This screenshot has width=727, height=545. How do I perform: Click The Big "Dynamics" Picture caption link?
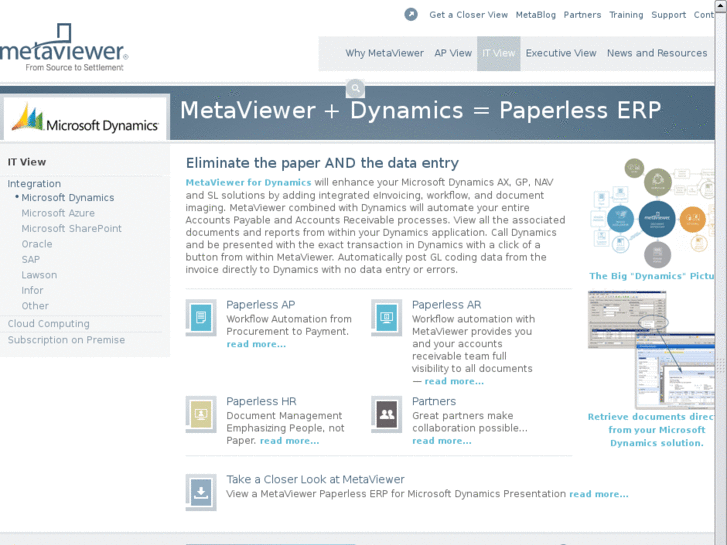(651, 276)
